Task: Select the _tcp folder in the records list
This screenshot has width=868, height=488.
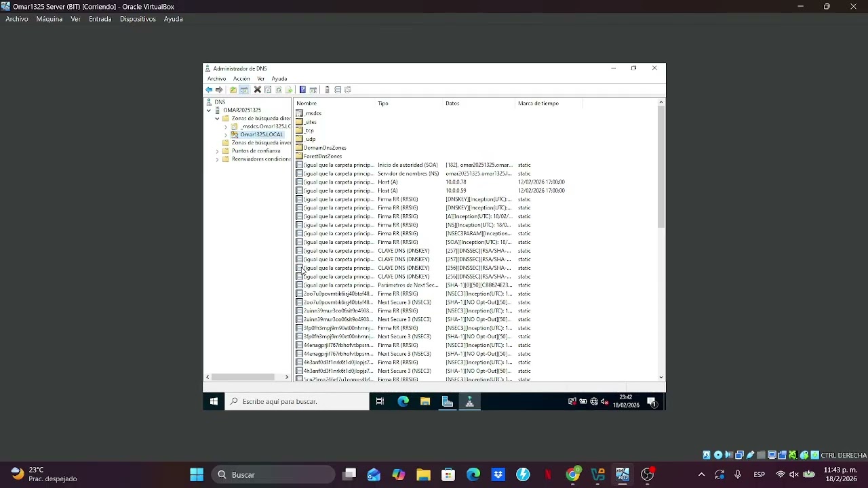Action: click(x=305, y=130)
